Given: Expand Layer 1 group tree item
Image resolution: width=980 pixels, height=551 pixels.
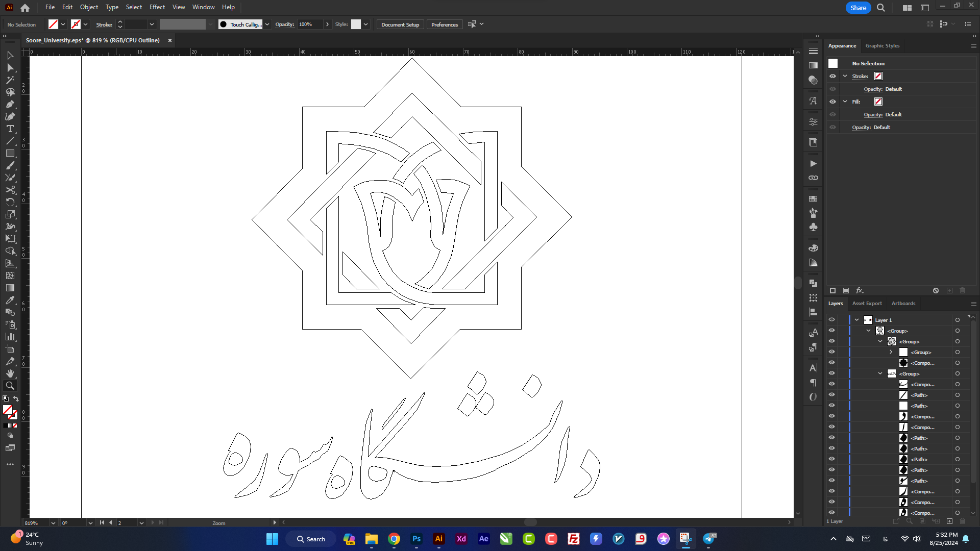Looking at the screenshot, I should pyautogui.click(x=856, y=319).
